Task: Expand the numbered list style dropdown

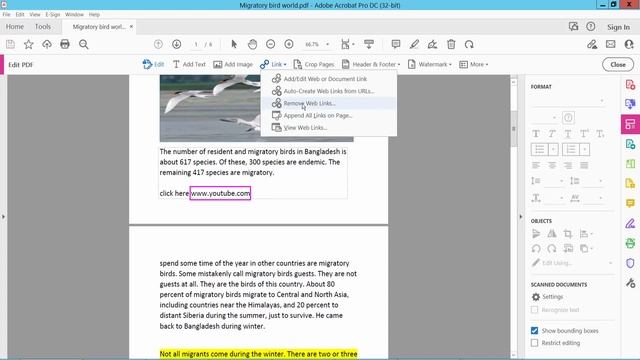Action: click(584, 149)
